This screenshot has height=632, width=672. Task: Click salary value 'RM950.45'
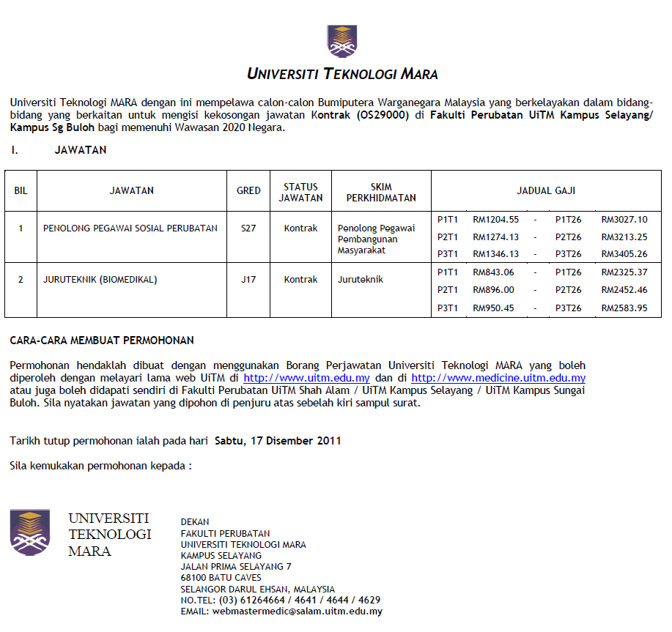point(493,308)
